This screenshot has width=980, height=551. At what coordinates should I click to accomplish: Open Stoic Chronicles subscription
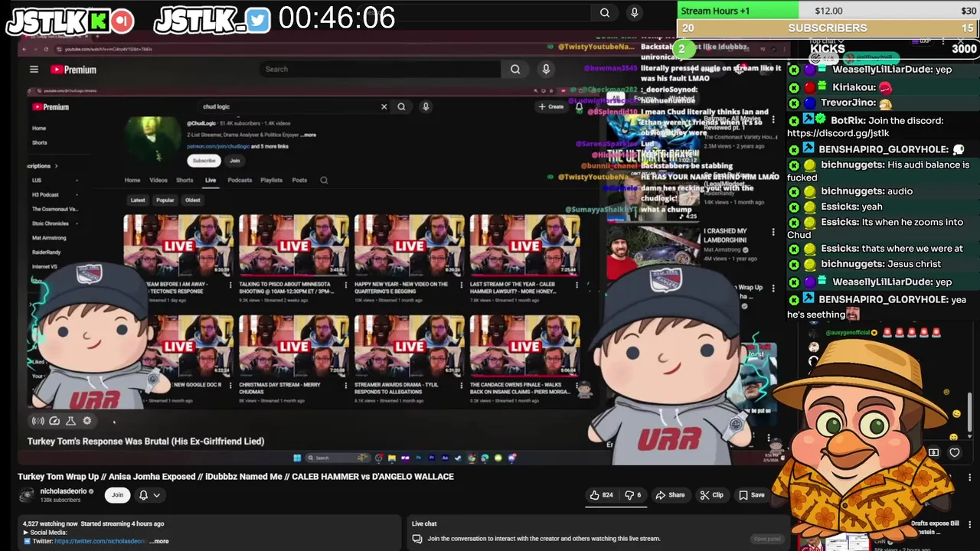point(51,223)
